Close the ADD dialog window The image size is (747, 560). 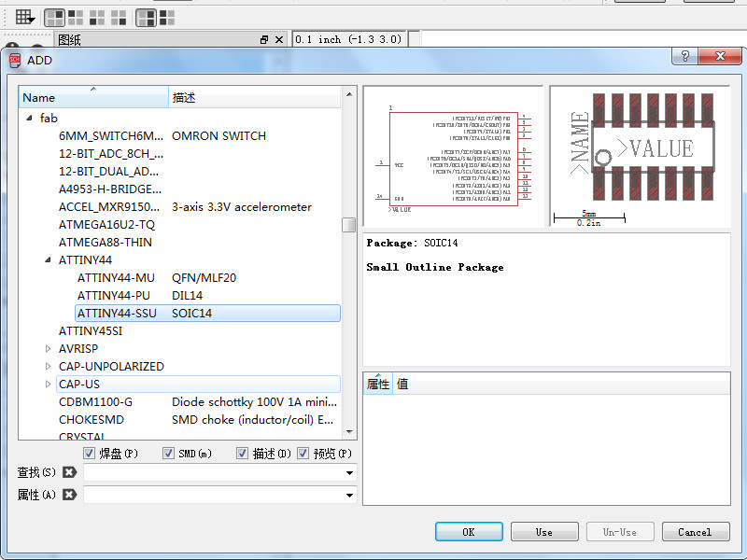720,56
